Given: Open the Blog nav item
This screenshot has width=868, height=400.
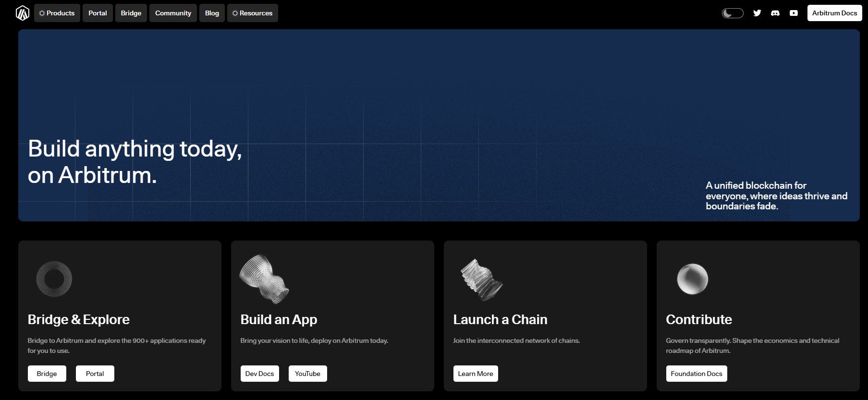Looking at the screenshot, I should tap(212, 13).
